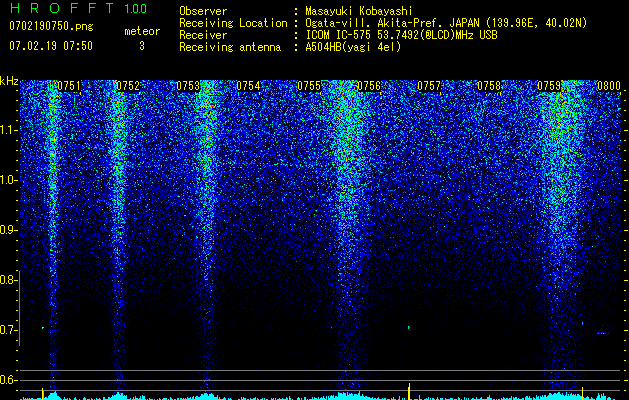
Task: Click the 0.8 kHz axis label
Action: coord(8,280)
